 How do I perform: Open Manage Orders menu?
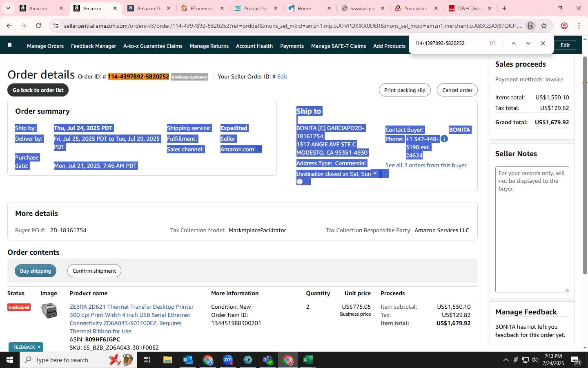click(45, 46)
